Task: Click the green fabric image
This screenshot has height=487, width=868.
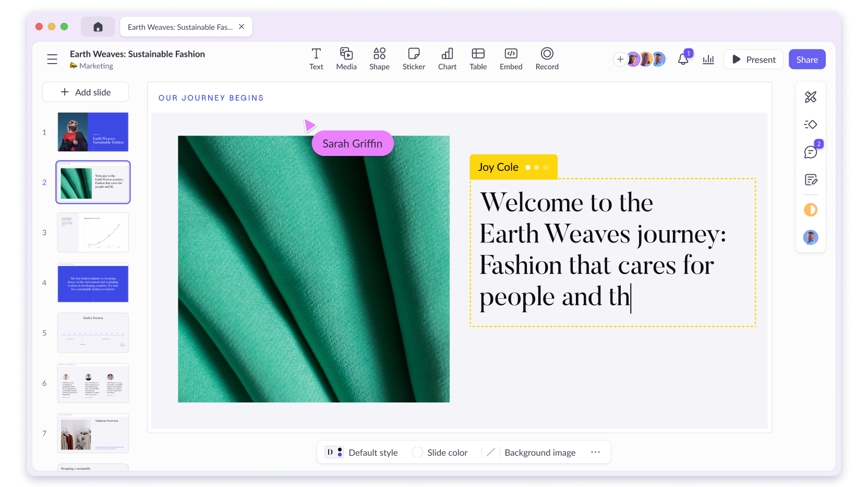Action: [x=314, y=269]
